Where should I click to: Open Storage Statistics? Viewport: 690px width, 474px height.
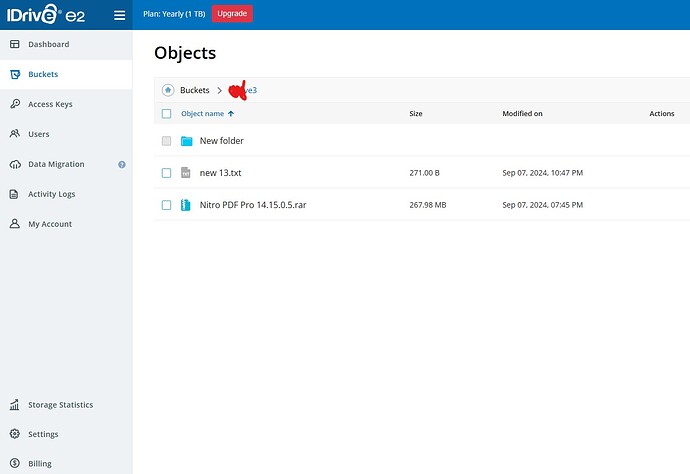(x=60, y=405)
